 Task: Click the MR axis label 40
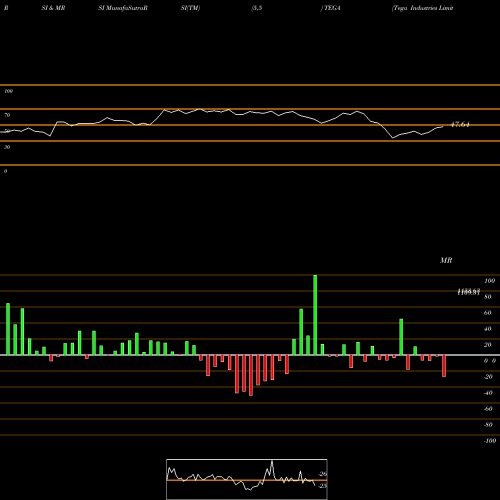(x=488, y=329)
